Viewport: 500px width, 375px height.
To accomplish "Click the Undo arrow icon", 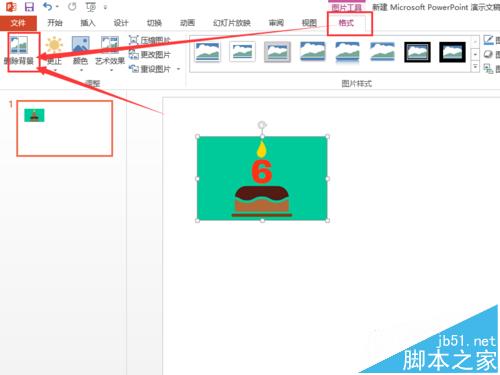I will (x=48, y=6).
